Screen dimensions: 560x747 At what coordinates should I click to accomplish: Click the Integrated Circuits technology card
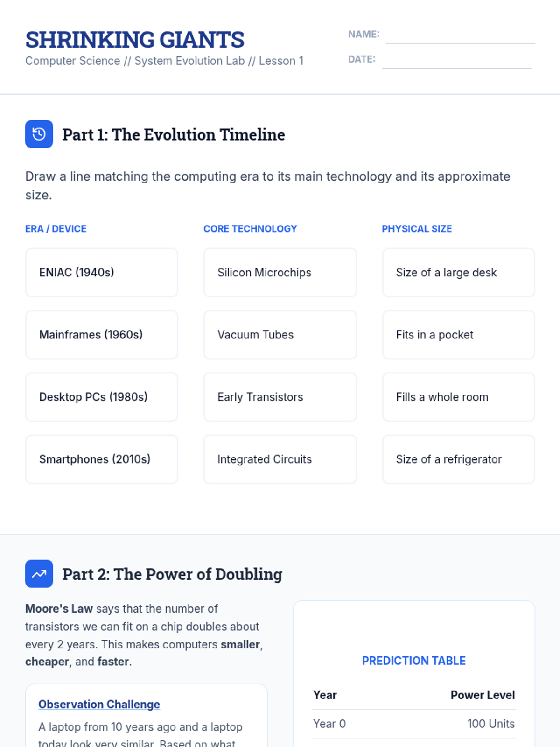coord(280,459)
